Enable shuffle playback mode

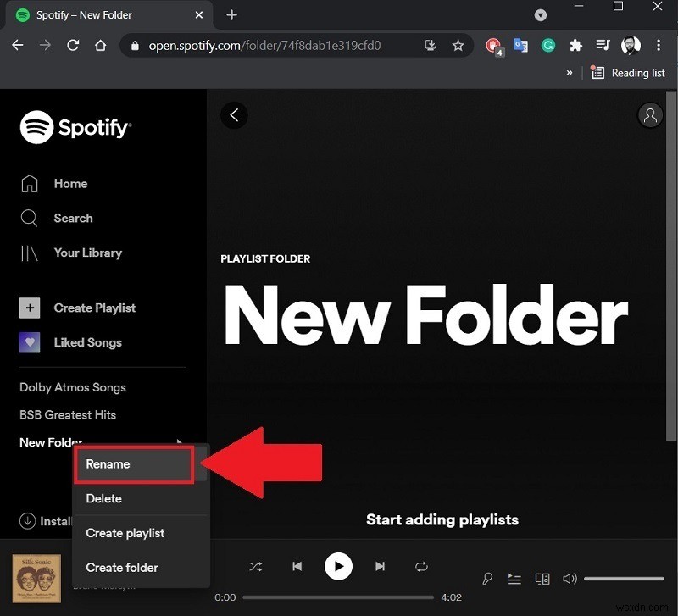[256, 567]
